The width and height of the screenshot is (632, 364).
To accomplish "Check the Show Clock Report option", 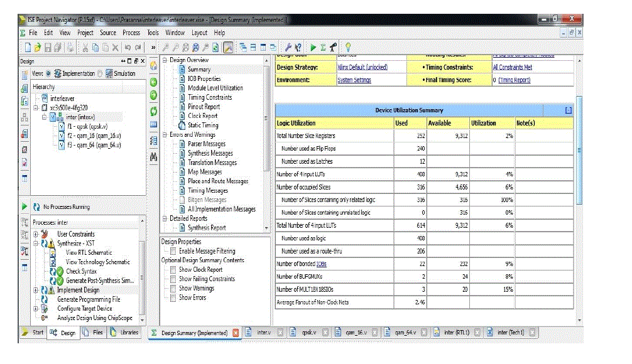I will pos(173,270).
